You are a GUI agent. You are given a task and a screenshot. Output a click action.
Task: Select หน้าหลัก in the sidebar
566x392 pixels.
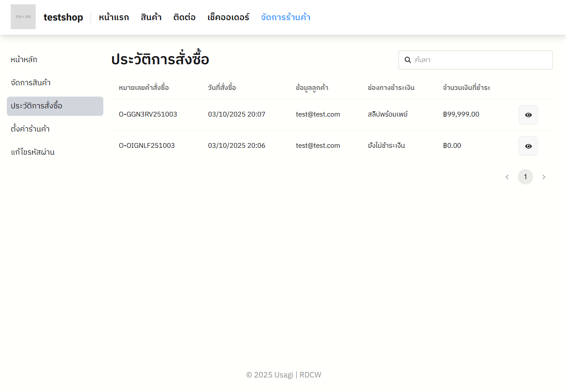point(24,60)
